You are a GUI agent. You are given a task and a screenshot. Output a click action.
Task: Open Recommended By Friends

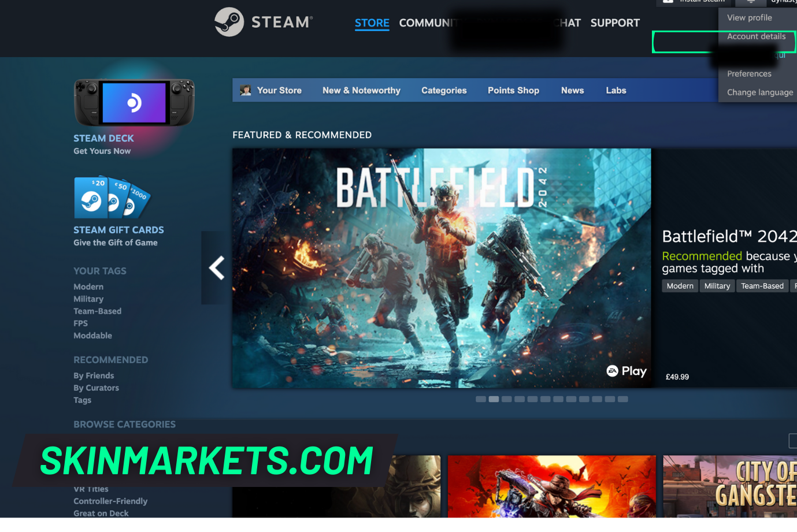pos(94,376)
